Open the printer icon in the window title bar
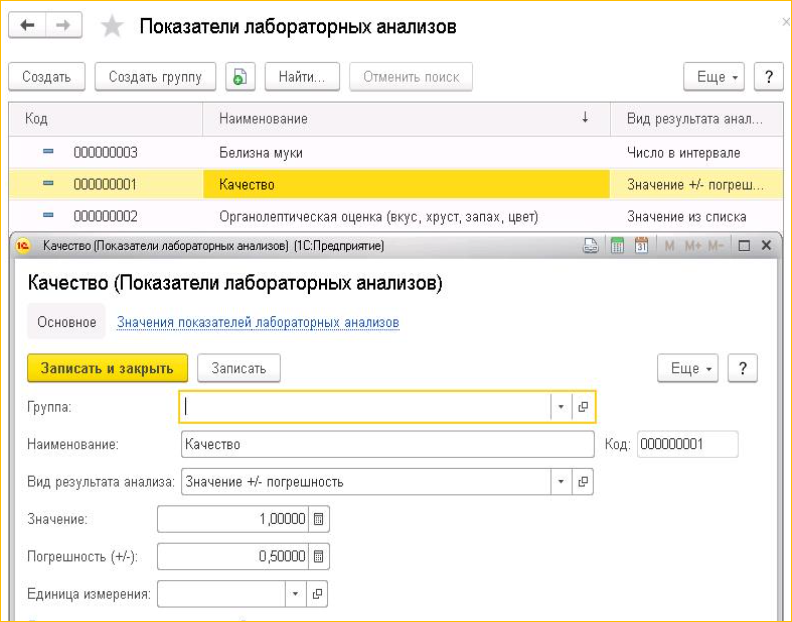This screenshot has width=792, height=622. coord(591,246)
